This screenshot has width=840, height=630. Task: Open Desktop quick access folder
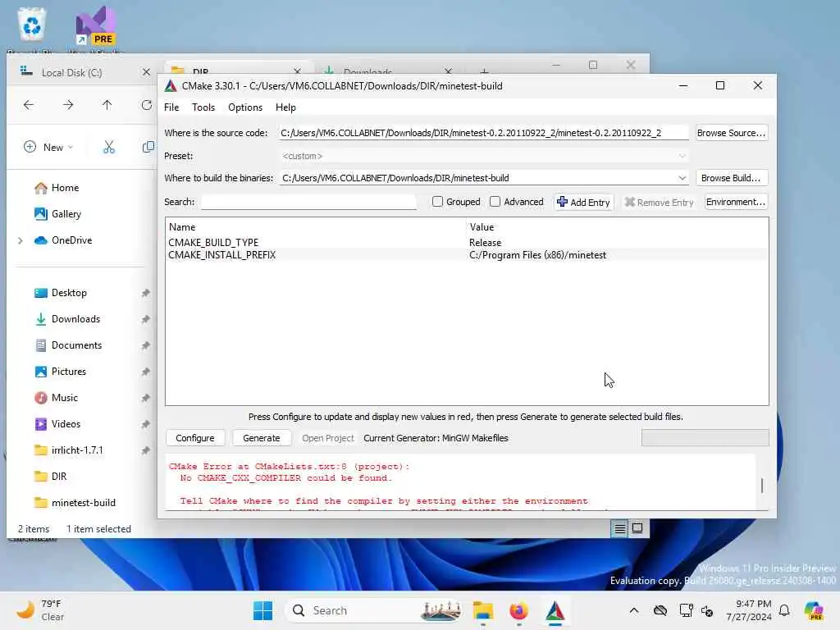(x=69, y=293)
